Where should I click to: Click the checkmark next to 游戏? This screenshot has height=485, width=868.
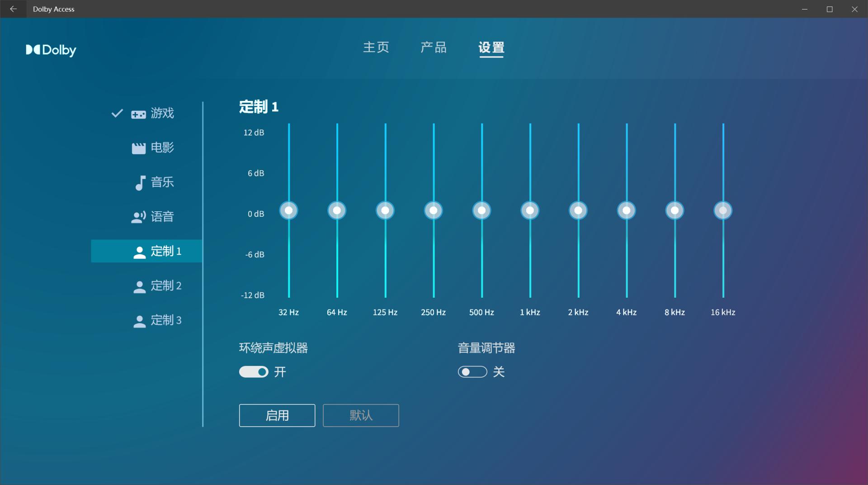[117, 114]
